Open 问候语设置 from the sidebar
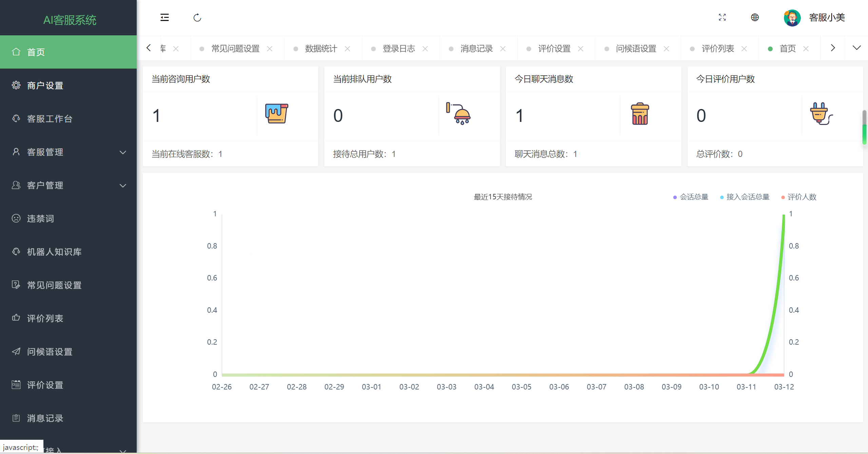 pyautogui.click(x=50, y=351)
